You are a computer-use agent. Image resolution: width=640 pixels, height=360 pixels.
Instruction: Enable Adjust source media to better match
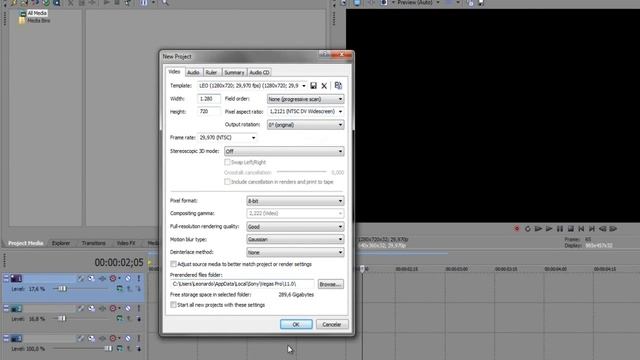pos(173,264)
